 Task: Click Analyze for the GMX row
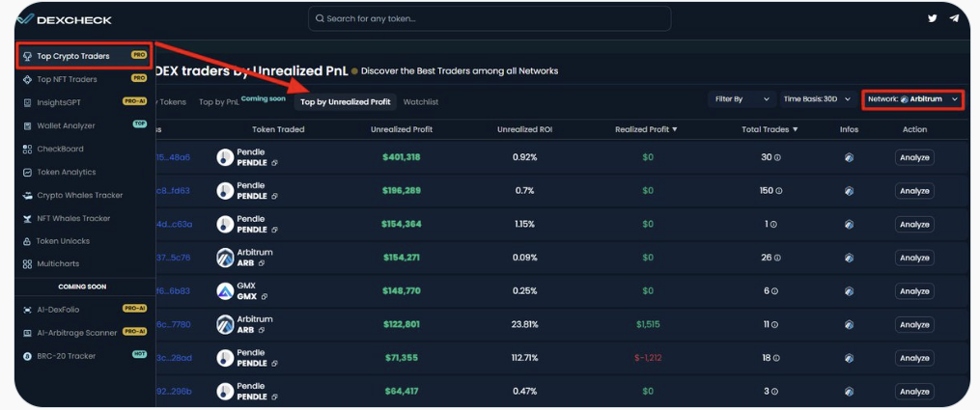click(913, 291)
